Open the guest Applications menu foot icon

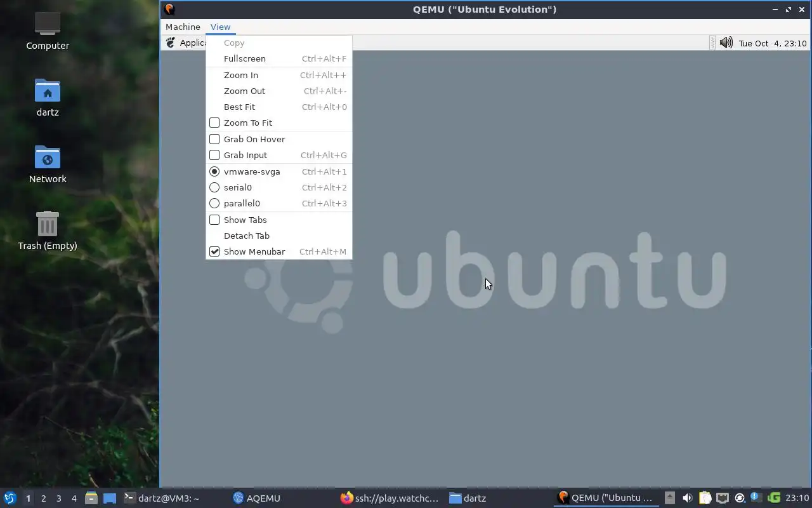170,43
